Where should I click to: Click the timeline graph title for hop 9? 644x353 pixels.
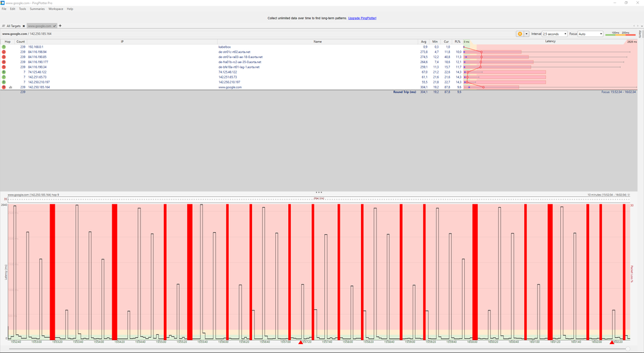[34, 195]
